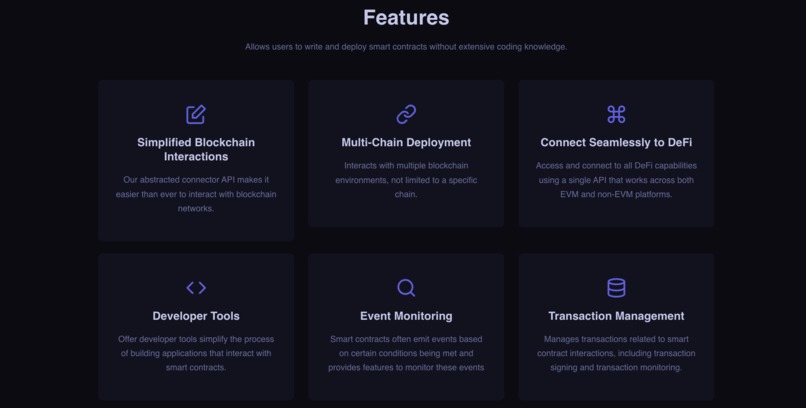This screenshot has width=806, height=408.
Task: Click the Event Monitoring title
Action: 406,316
